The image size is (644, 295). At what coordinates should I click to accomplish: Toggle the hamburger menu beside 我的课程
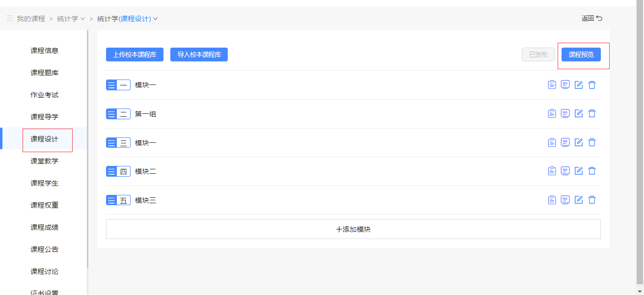coord(10,19)
